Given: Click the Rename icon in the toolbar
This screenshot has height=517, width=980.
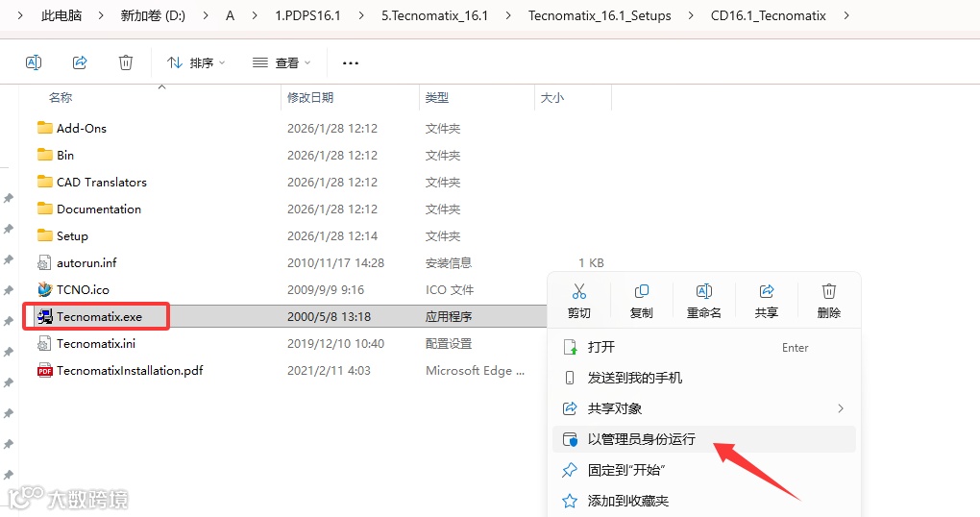Looking at the screenshot, I should point(34,62).
